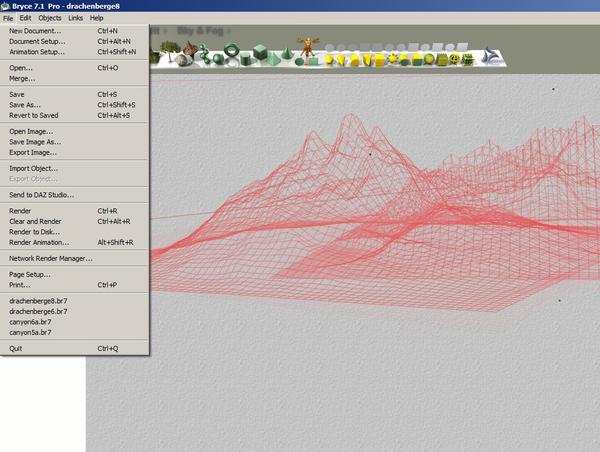Choose Quit from the File menu
The image size is (600, 452).
click(74, 348)
